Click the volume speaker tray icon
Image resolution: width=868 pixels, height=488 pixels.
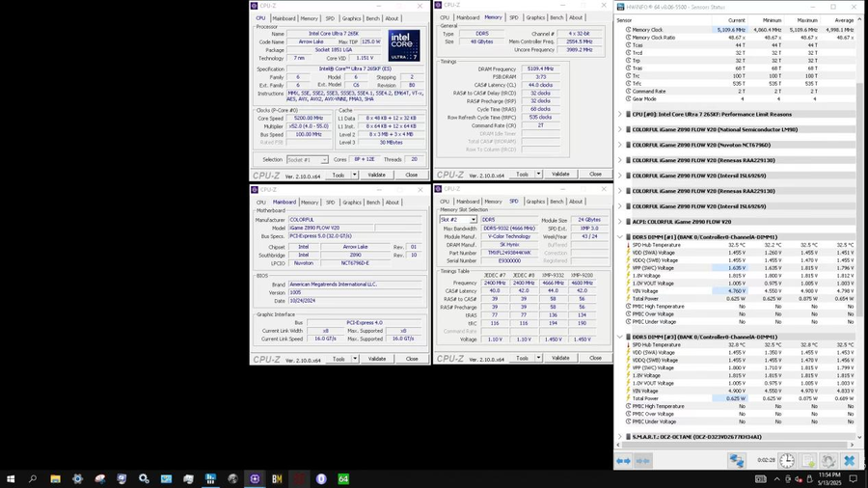click(x=799, y=479)
